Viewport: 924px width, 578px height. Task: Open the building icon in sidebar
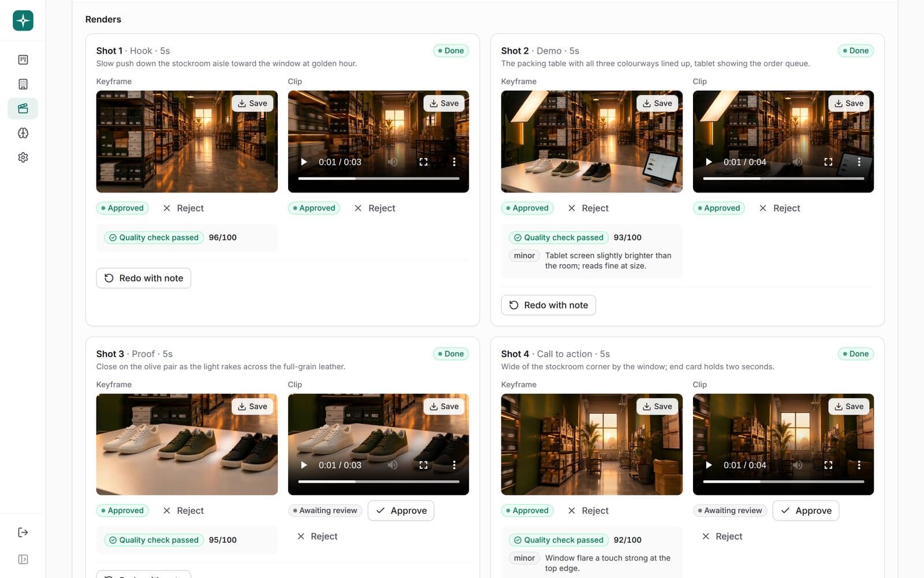tap(23, 84)
